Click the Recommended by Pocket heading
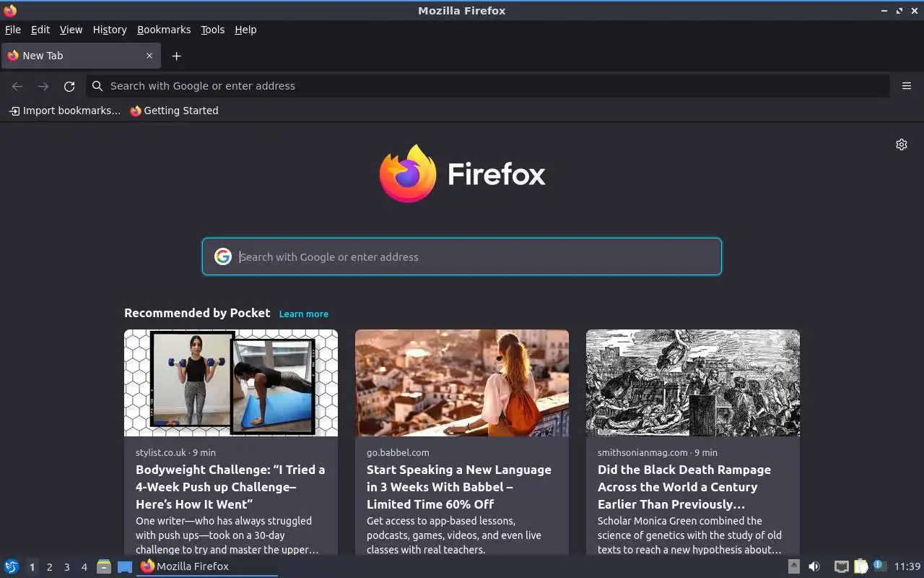This screenshot has width=924, height=578. [x=197, y=313]
